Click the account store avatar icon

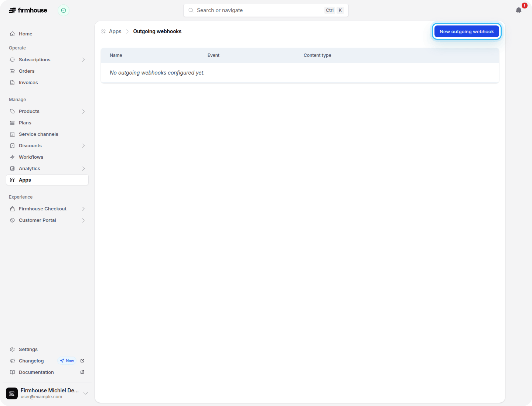coord(12,393)
